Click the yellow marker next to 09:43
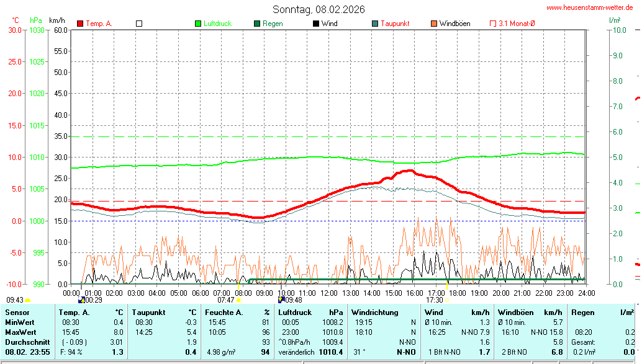The image size is (642, 364). click(27, 300)
